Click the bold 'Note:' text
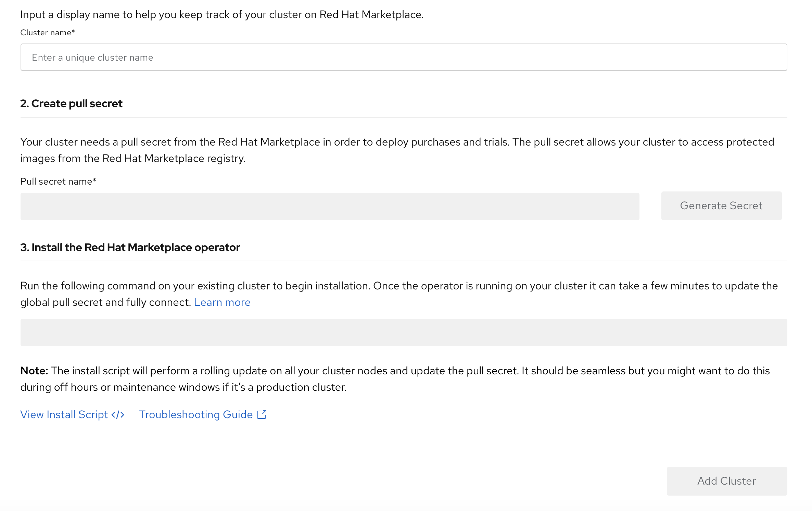812x511 pixels. pyautogui.click(x=34, y=371)
